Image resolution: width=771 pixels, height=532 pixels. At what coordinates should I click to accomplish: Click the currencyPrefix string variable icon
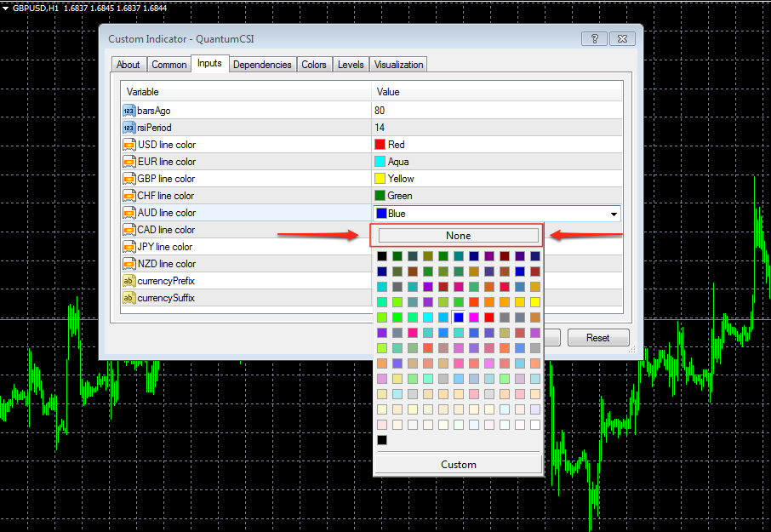coord(128,281)
